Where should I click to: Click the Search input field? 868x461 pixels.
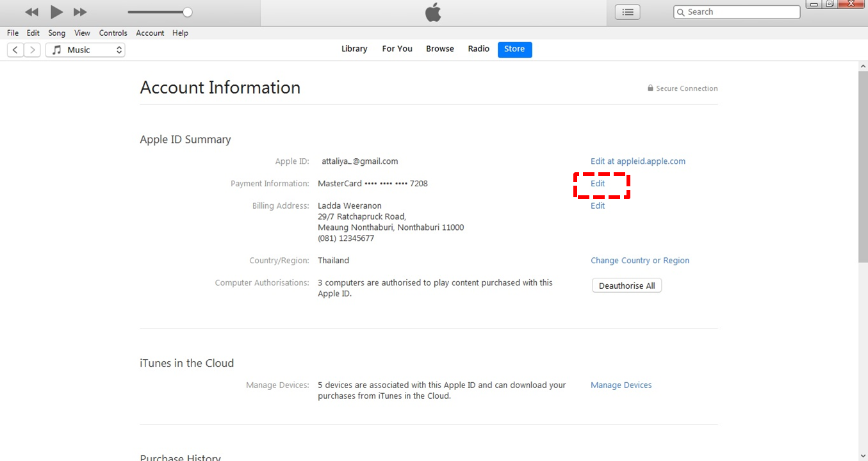pos(737,12)
